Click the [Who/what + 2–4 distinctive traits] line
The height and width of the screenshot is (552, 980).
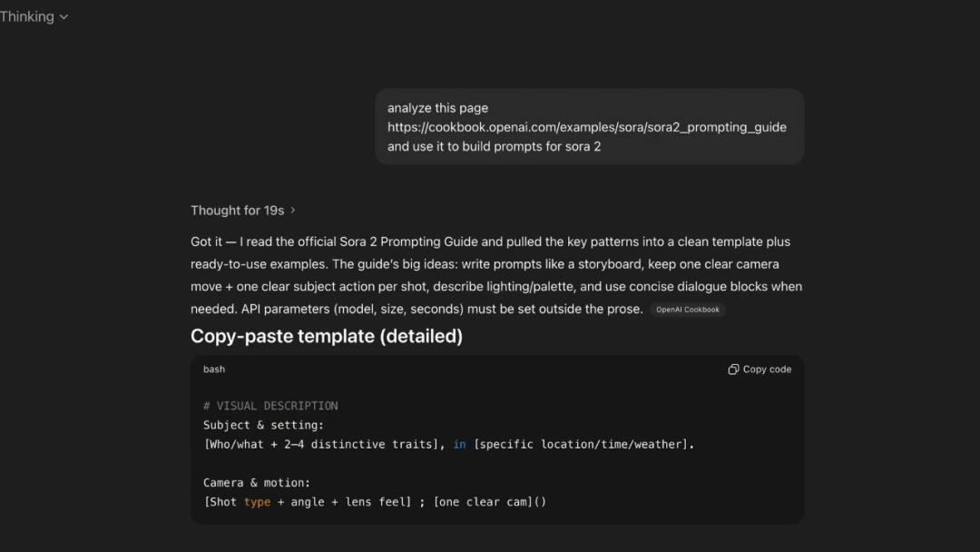point(449,445)
